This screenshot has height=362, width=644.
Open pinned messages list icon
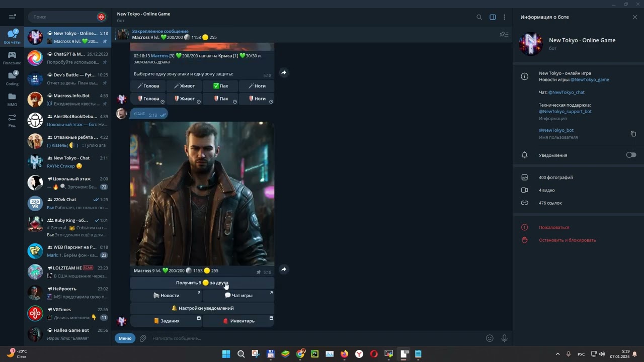coord(504,34)
